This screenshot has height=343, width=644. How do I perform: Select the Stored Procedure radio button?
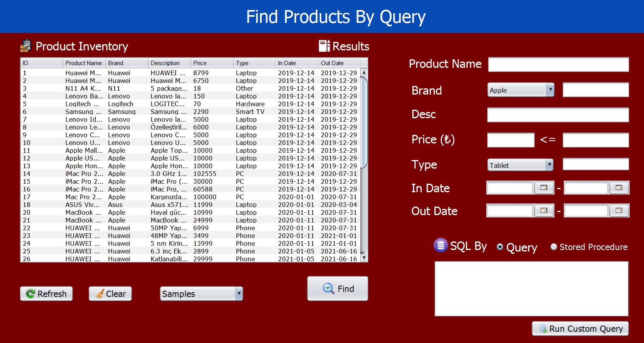point(554,247)
